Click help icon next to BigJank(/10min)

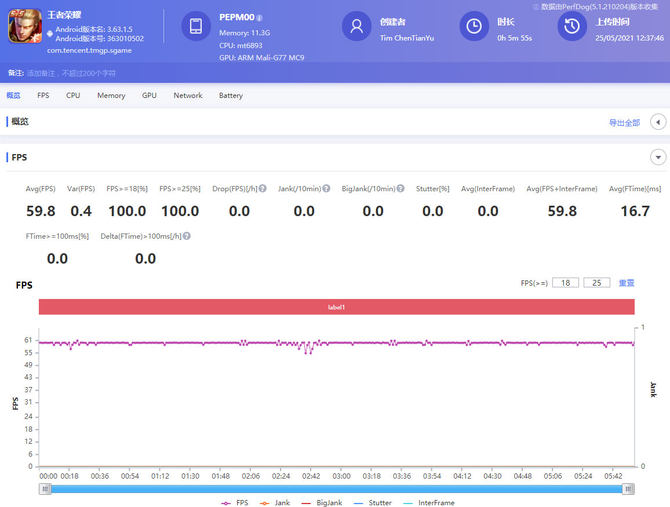(401, 188)
